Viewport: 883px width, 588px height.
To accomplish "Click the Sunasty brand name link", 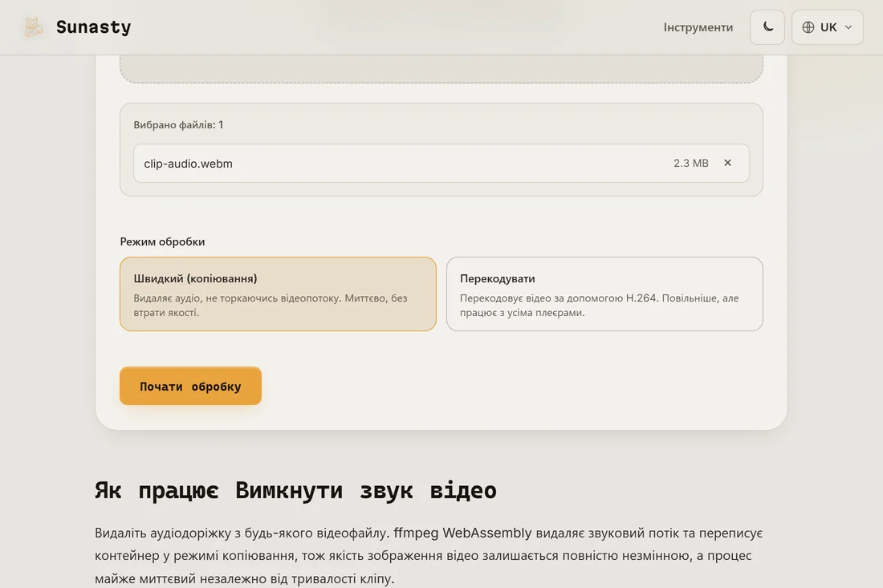I will click(x=93, y=27).
